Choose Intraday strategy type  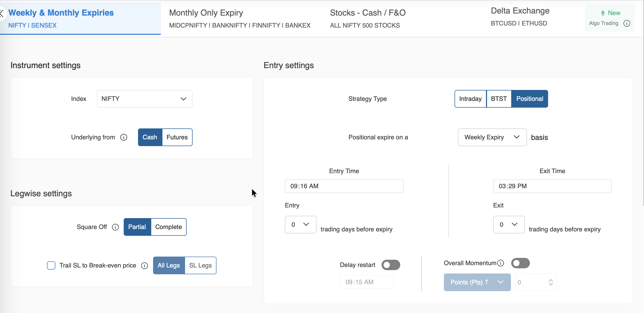(470, 99)
